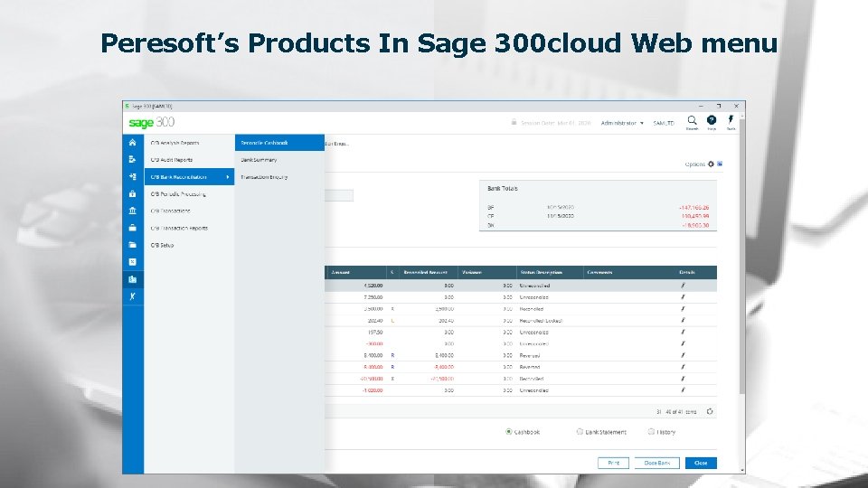The height and width of the screenshot is (488, 868).
Task: Open the bank building sidebar icon
Action: tap(132, 211)
